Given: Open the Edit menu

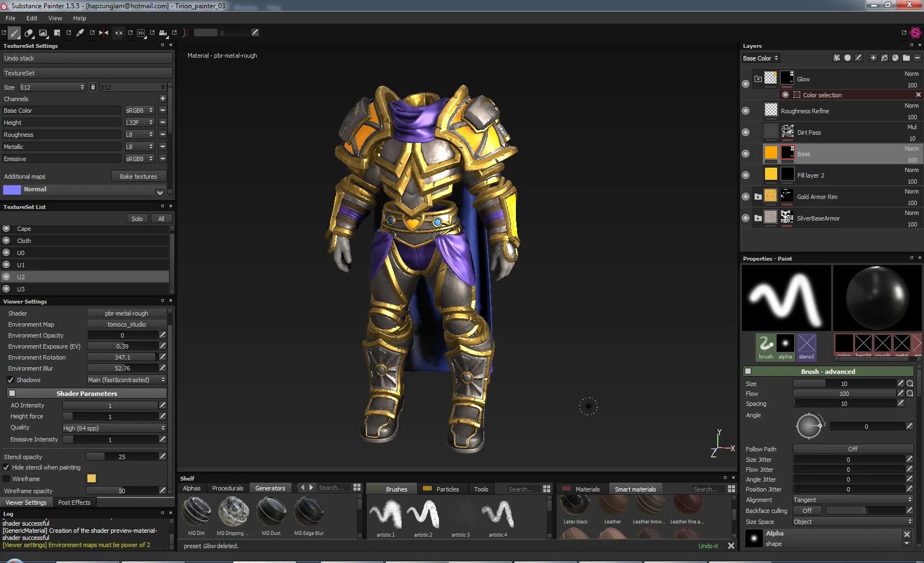Looking at the screenshot, I should coord(32,18).
